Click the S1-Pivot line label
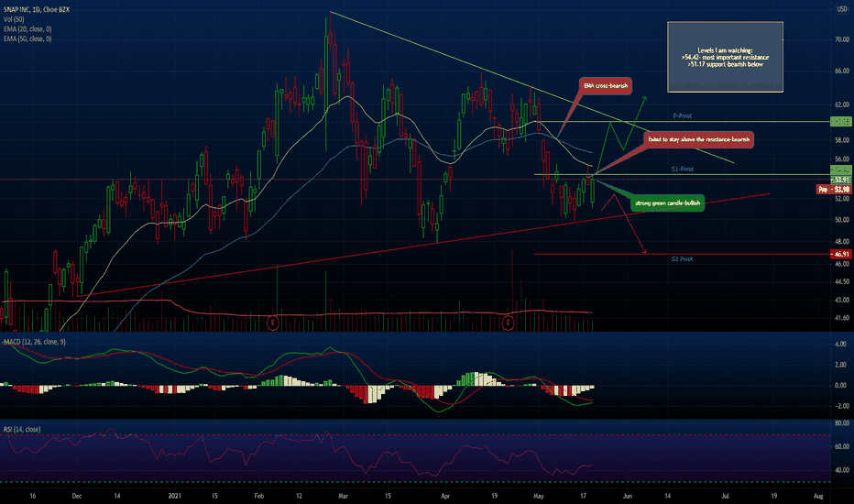 pyautogui.click(x=682, y=170)
